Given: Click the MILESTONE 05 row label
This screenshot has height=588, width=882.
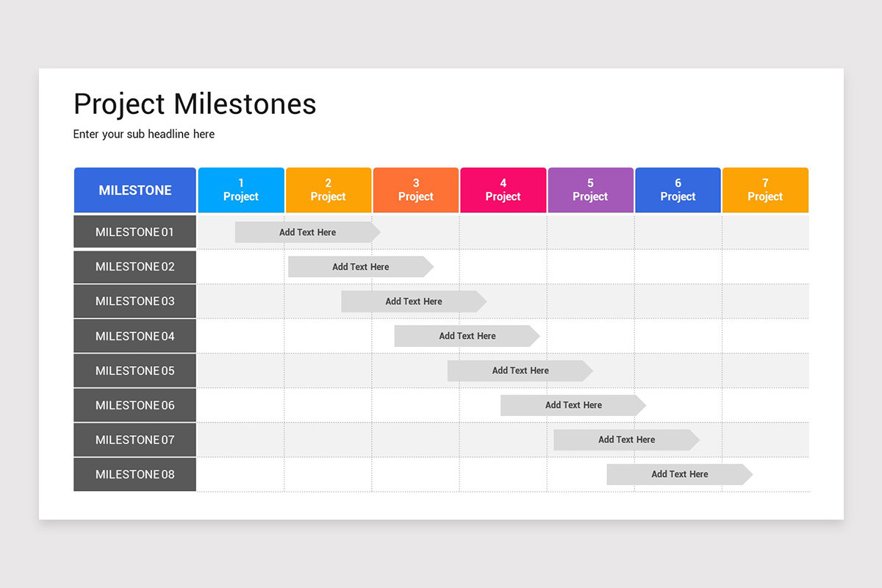Looking at the screenshot, I should 135,370.
